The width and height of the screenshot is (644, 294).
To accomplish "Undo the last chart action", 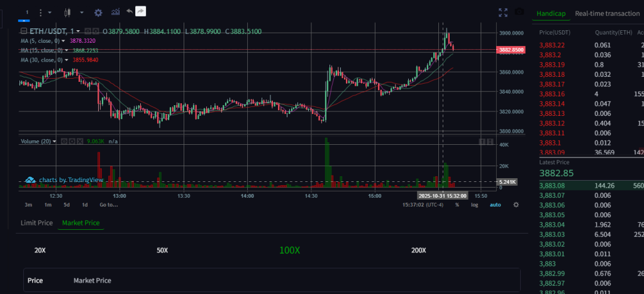I will [x=130, y=11].
